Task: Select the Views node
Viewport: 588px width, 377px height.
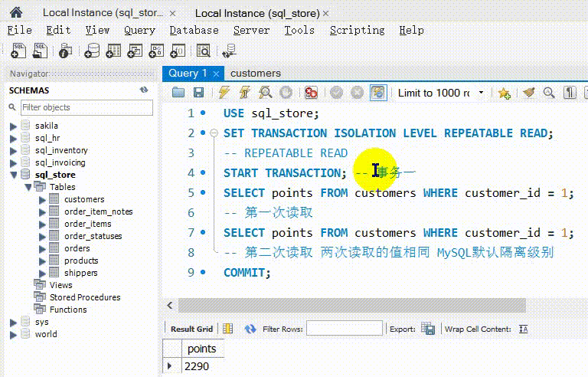Action: point(60,285)
